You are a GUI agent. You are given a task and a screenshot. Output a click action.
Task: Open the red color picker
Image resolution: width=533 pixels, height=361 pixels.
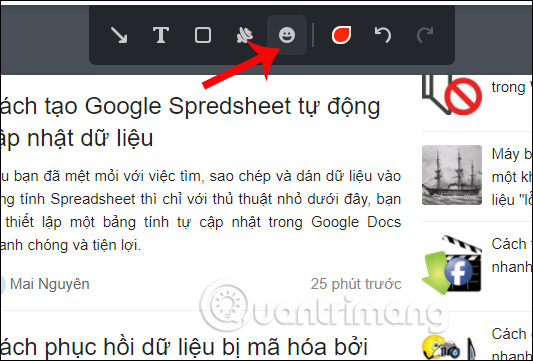[x=341, y=35]
